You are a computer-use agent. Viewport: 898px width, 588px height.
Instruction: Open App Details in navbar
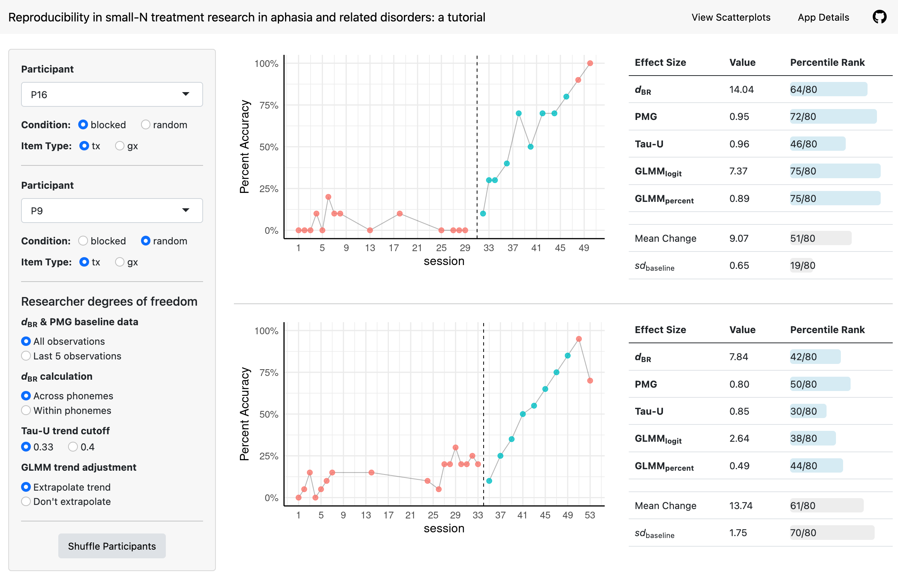click(823, 17)
